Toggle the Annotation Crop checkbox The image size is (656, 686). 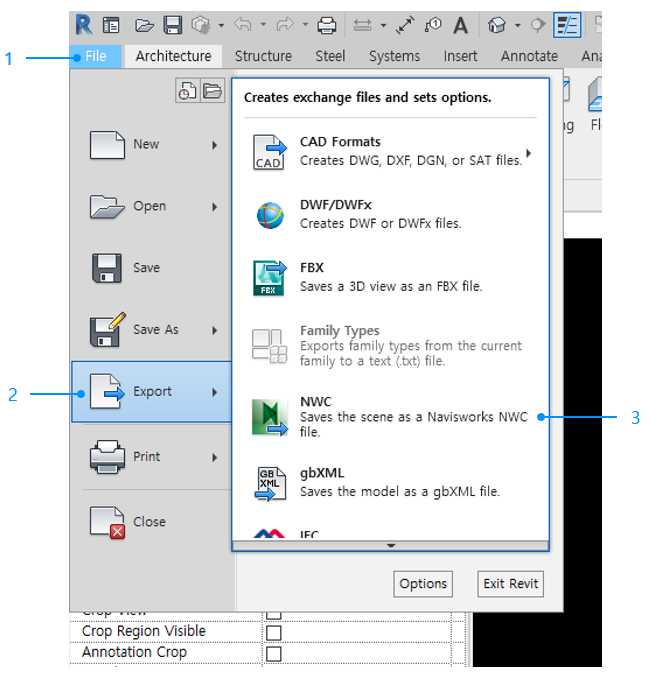(274, 654)
